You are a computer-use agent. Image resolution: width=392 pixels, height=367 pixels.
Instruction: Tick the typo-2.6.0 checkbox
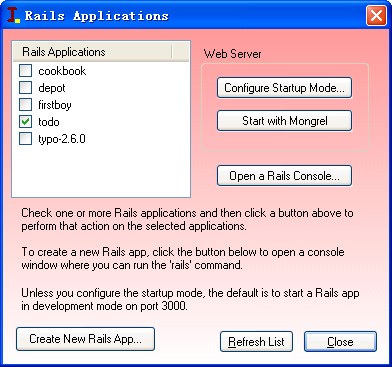(x=26, y=139)
